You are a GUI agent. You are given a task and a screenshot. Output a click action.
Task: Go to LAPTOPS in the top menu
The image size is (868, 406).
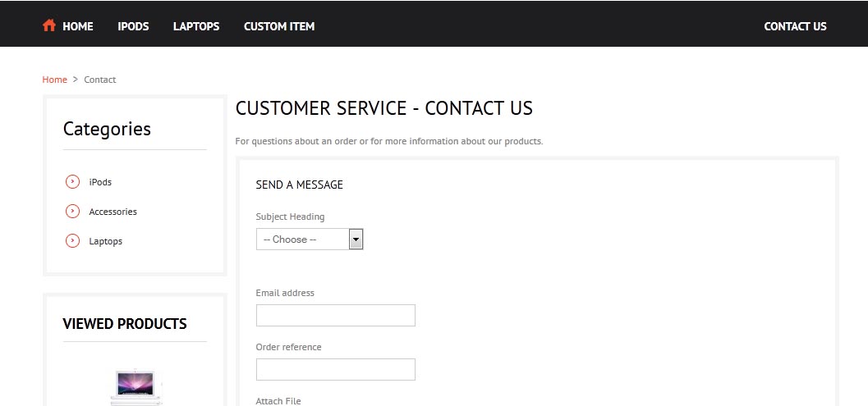tap(196, 26)
